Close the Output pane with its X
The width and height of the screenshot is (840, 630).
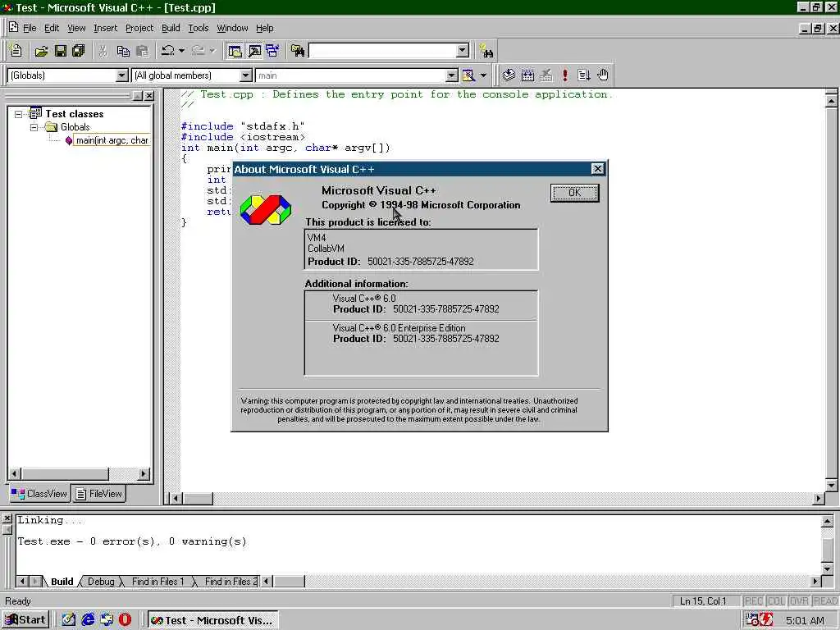[x=7, y=518]
